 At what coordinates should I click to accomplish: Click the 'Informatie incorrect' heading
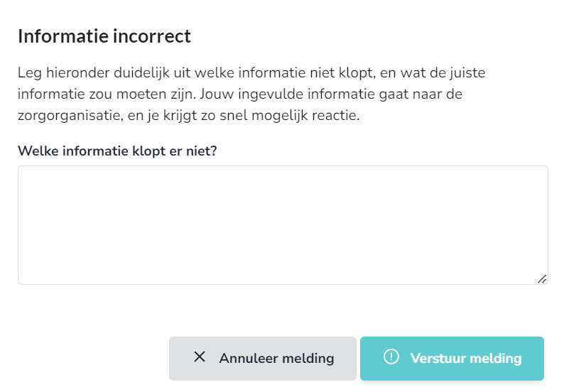[104, 36]
